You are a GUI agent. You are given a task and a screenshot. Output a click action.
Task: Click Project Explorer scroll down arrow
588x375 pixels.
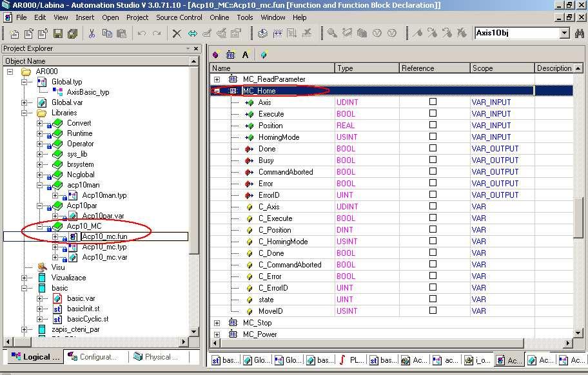[x=194, y=332]
